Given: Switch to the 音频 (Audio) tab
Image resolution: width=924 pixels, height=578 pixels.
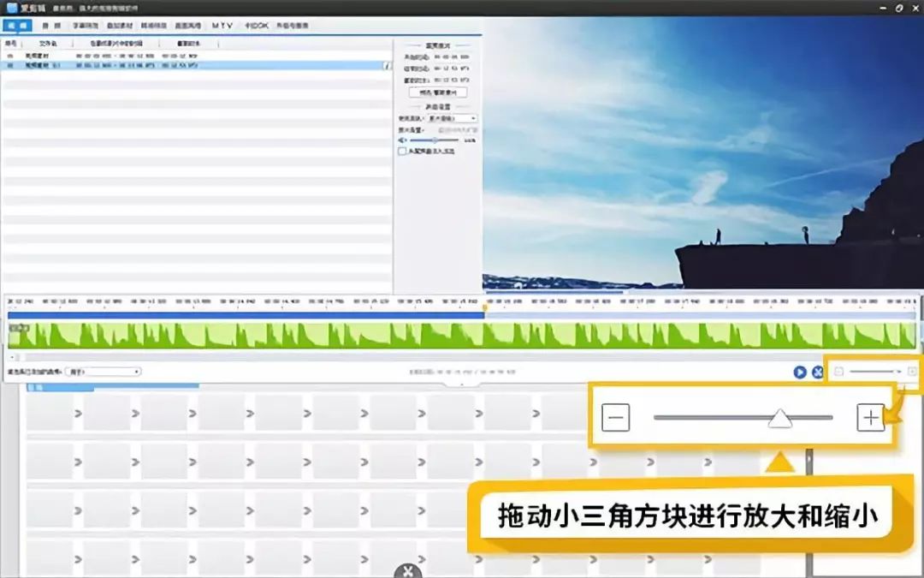Looking at the screenshot, I should click(x=51, y=26).
